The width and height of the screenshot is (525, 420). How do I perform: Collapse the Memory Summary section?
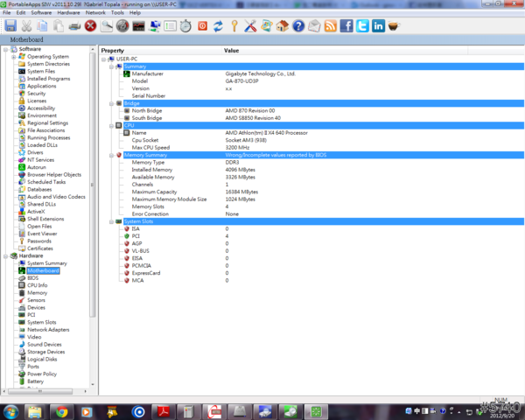[x=113, y=155]
